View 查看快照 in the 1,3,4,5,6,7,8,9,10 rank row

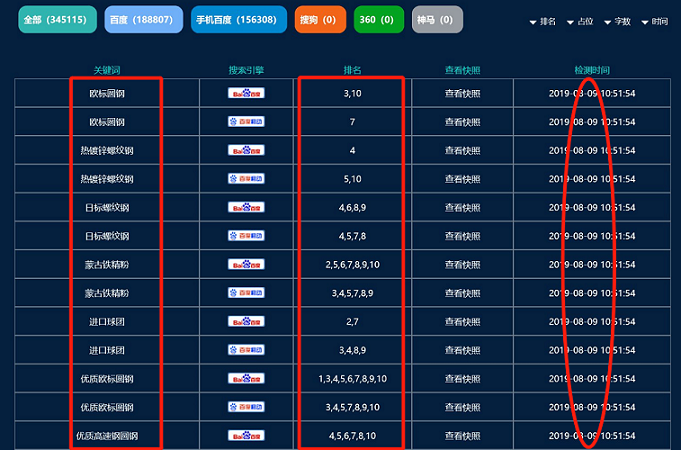pos(463,379)
